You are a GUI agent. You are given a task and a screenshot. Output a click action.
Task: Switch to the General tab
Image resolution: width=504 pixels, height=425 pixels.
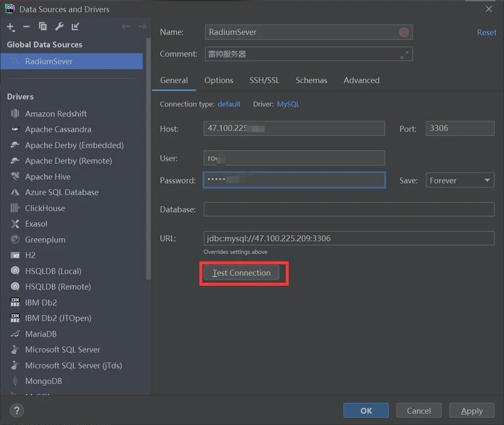174,81
